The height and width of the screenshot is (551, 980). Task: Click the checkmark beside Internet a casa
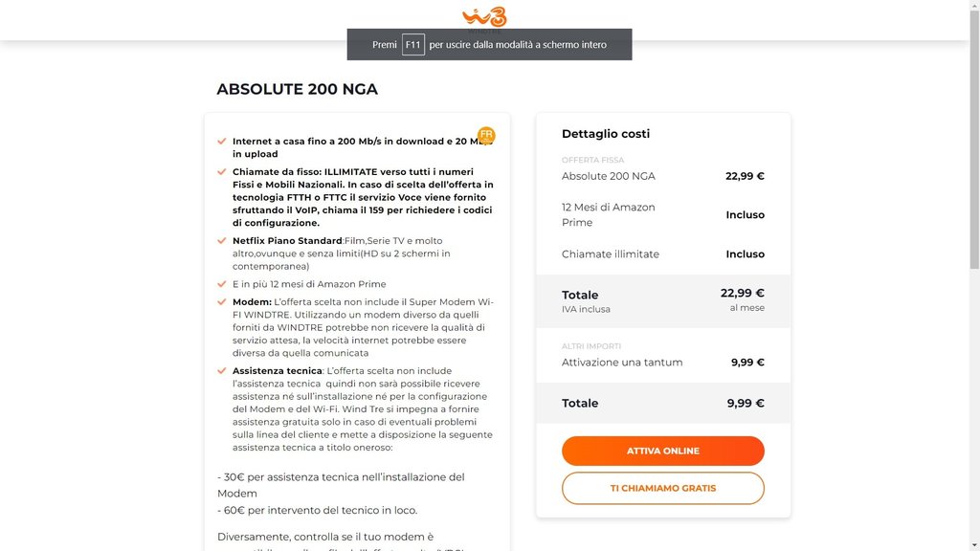click(222, 141)
